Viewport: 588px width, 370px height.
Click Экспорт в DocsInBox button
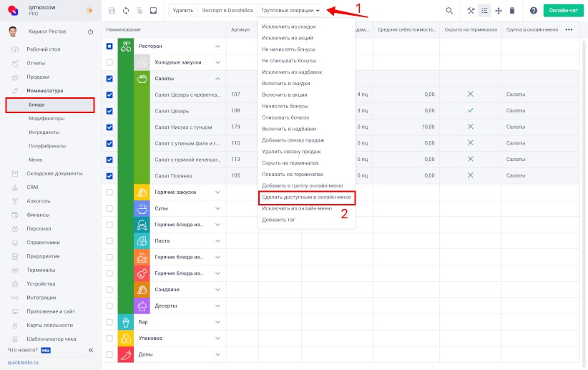pos(227,11)
